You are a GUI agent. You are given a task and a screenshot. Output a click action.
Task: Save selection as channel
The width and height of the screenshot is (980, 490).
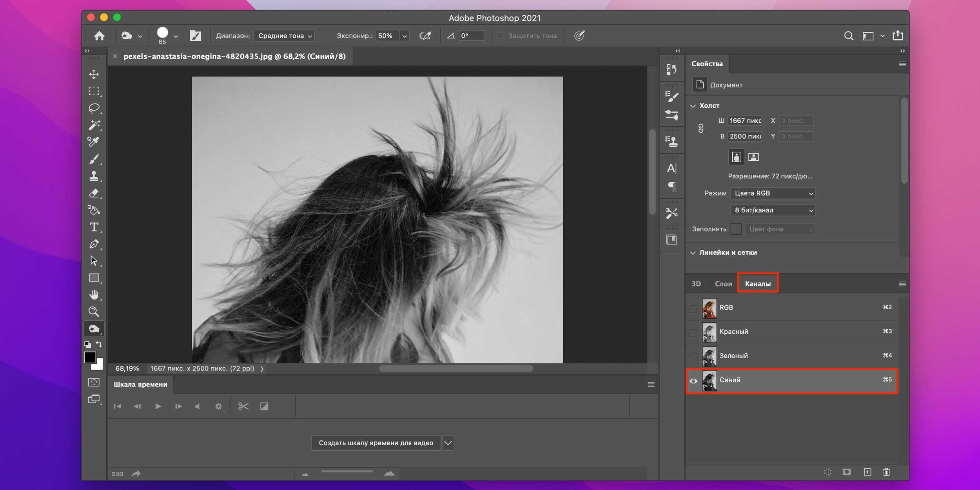[847, 472]
